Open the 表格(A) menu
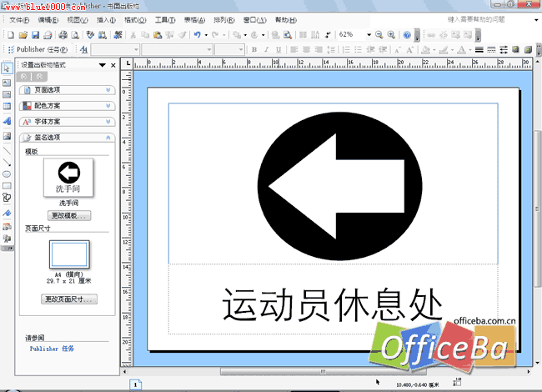 pyautogui.click(x=195, y=19)
